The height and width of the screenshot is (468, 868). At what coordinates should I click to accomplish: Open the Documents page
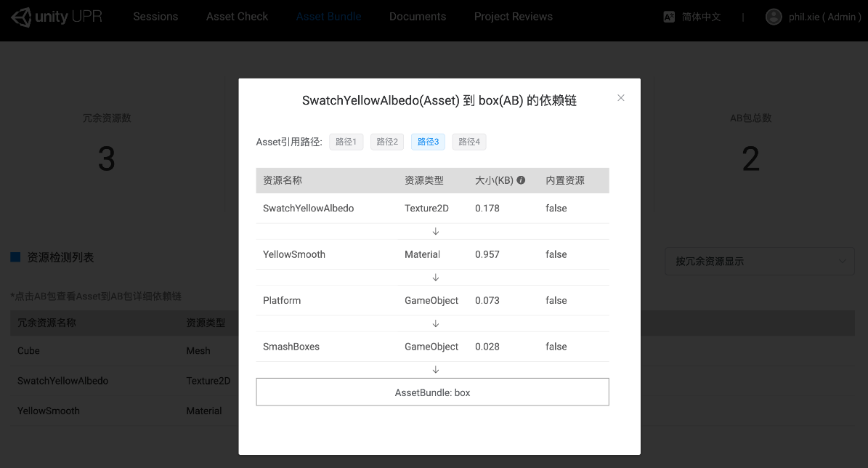(x=417, y=16)
